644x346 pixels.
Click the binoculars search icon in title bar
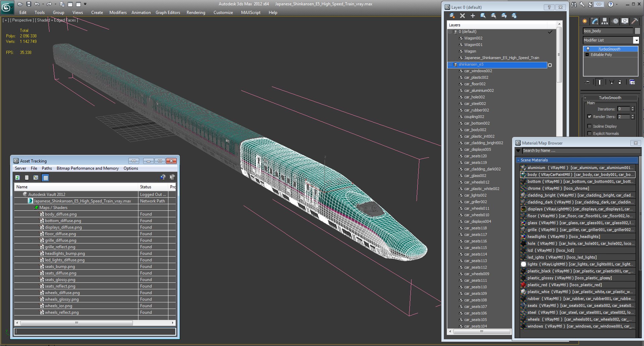click(x=574, y=4)
